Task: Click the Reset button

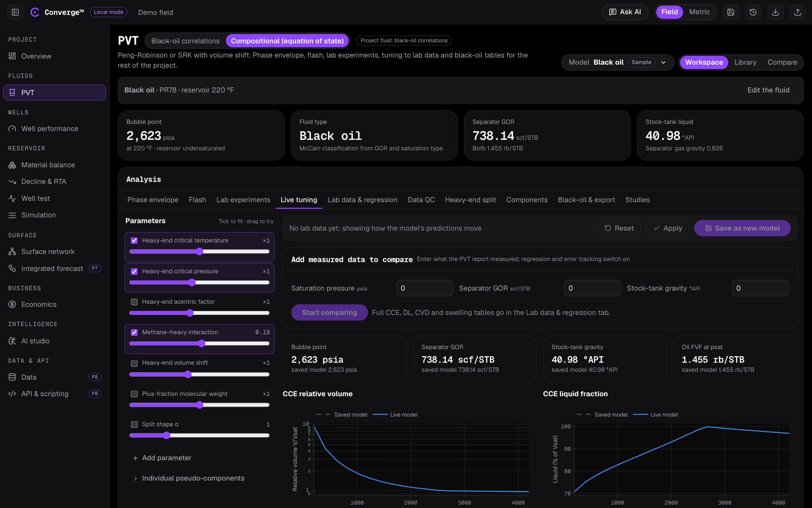Action: point(619,228)
